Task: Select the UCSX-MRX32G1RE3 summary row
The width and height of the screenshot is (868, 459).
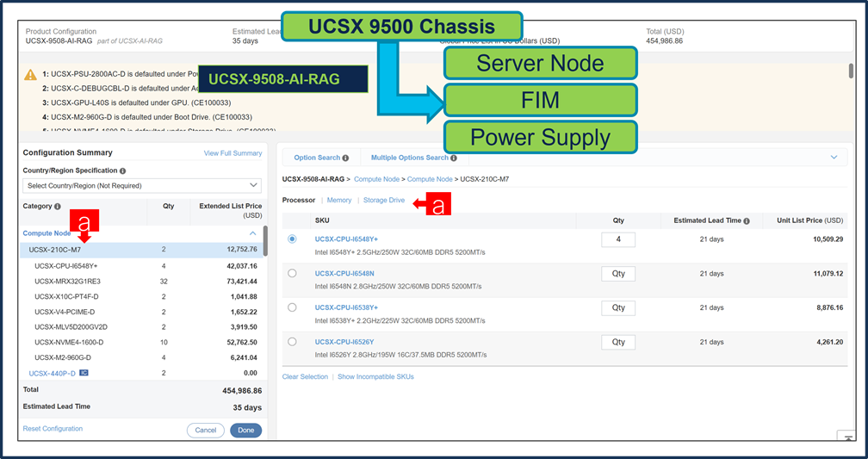Action: click(x=142, y=282)
